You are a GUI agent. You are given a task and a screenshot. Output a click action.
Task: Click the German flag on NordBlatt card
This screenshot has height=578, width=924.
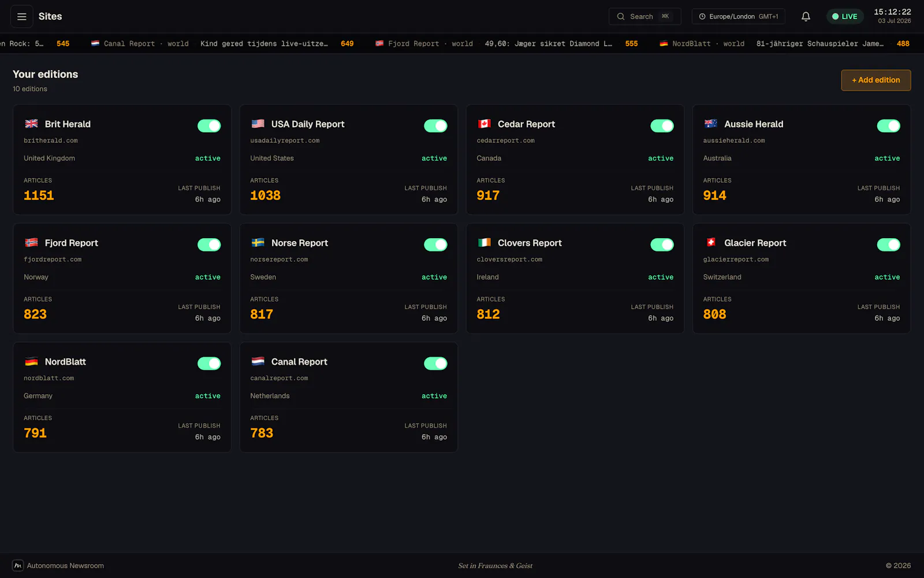coord(32,362)
